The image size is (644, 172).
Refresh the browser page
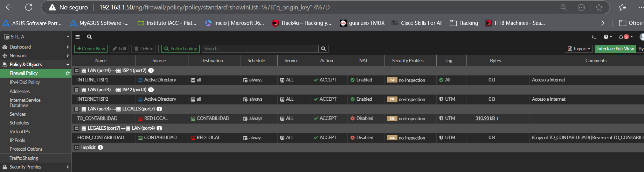click(x=29, y=7)
